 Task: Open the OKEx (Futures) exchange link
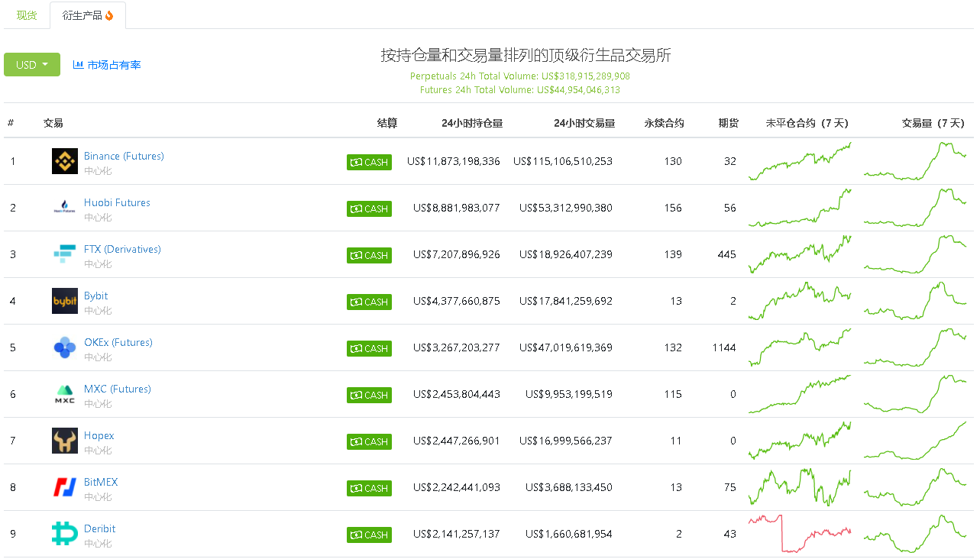click(118, 342)
